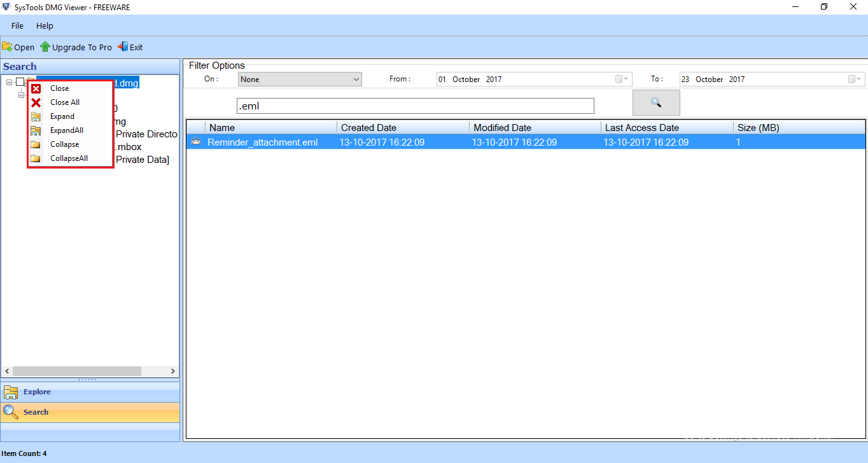Click the Explore panel icon in the sidebar
Viewport: 868px width, 463px height.
pos(11,392)
